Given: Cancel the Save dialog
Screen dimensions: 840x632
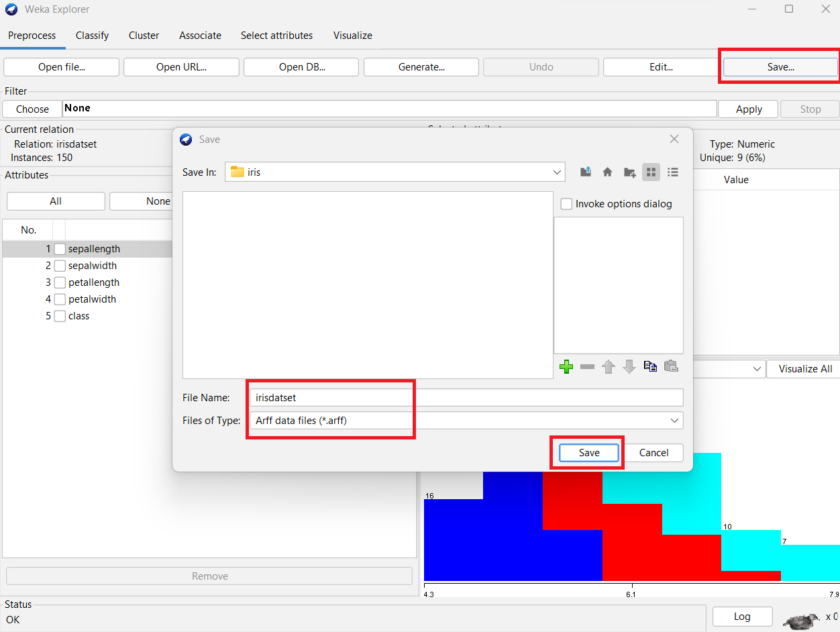Looking at the screenshot, I should [x=653, y=453].
